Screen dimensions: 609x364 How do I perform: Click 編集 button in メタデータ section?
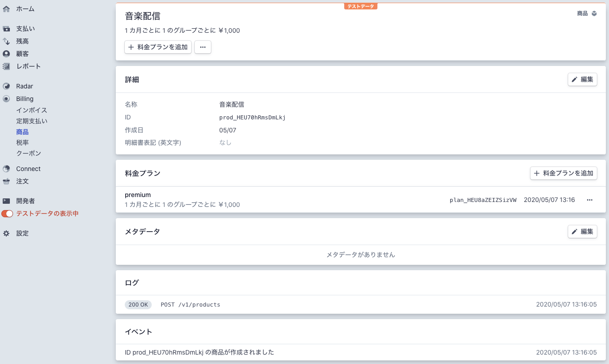pyautogui.click(x=582, y=232)
